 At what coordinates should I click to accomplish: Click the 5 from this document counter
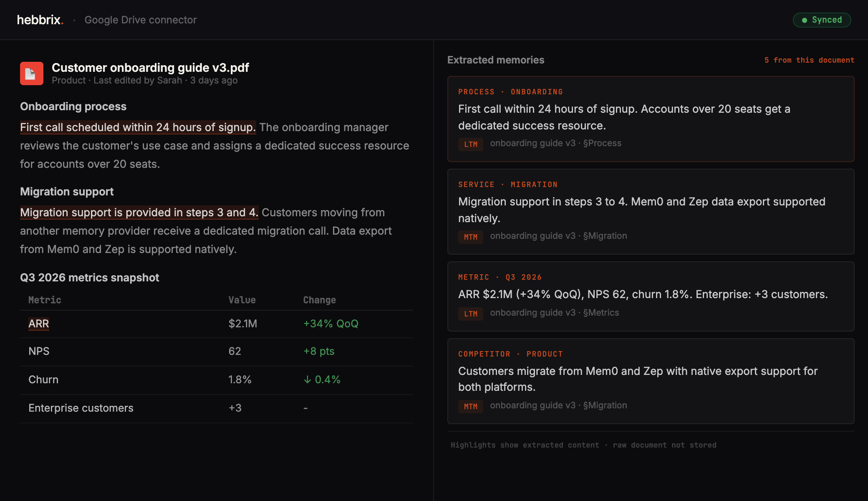[x=809, y=60]
